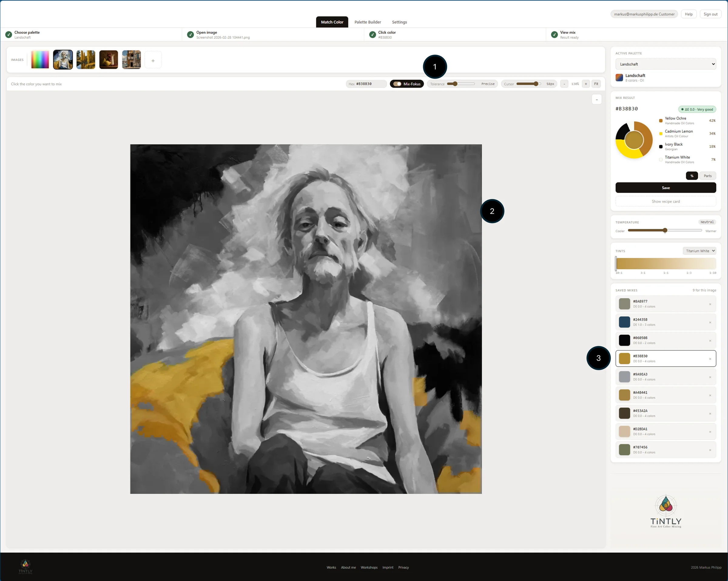Select saved mix #24435B
Screen dimensions: 728x581
click(x=666, y=322)
